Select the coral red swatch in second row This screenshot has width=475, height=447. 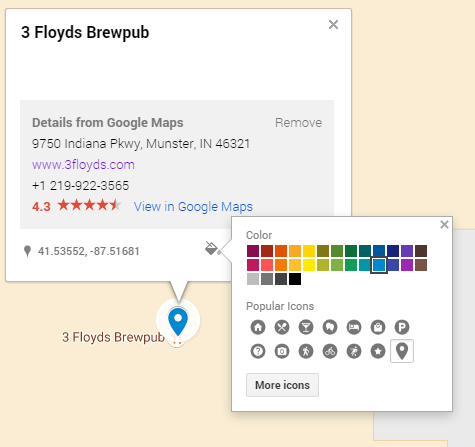coord(267,265)
